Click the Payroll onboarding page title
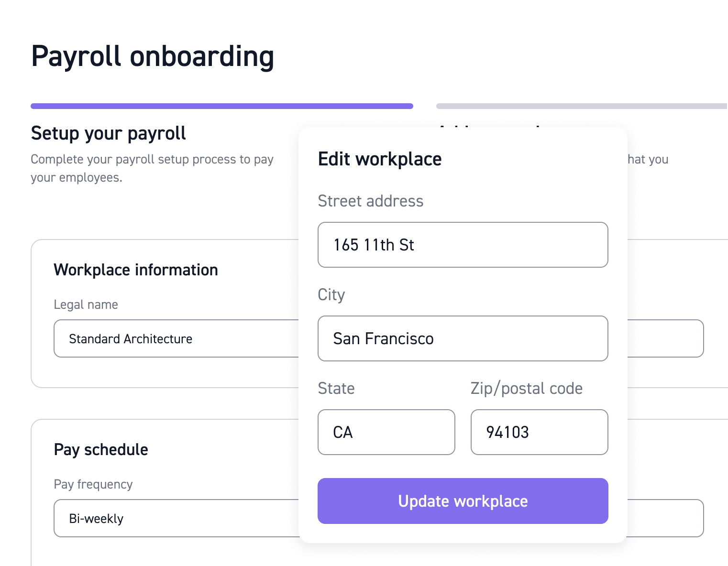 tap(153, 56)
